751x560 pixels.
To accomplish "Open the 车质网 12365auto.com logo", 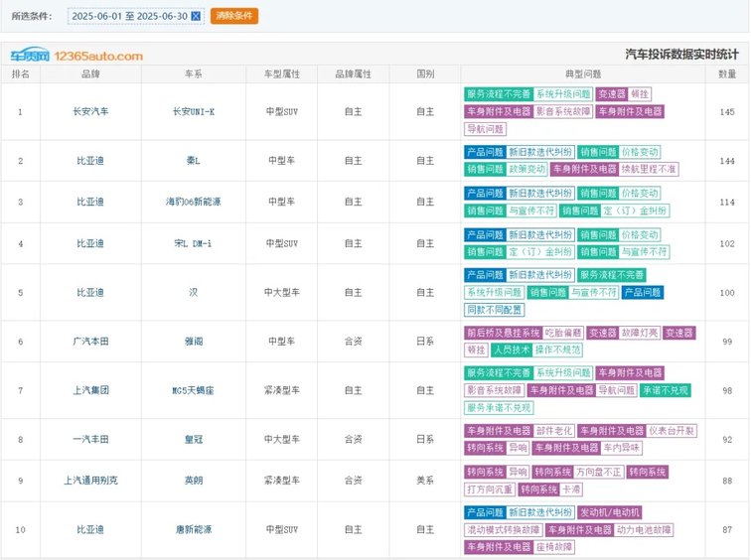I will point(76,56).
